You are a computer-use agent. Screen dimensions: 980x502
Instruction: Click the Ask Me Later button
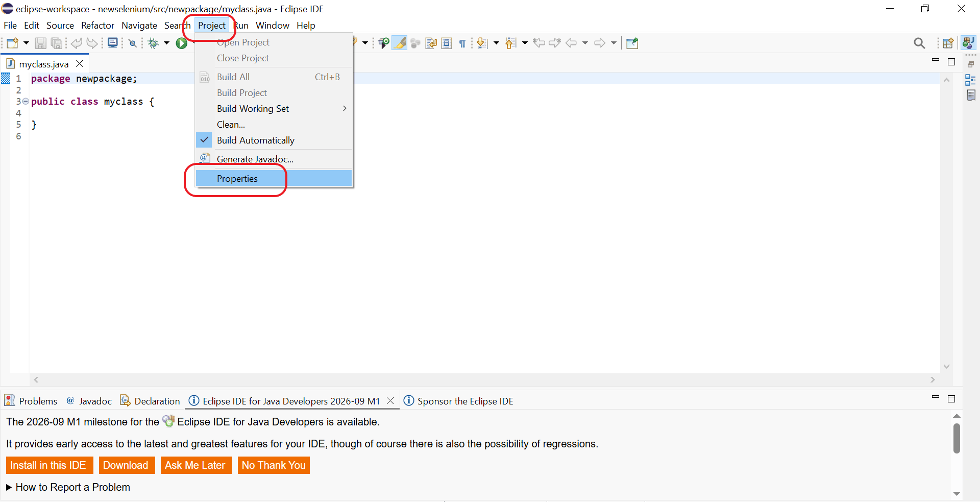pos(196,465)
